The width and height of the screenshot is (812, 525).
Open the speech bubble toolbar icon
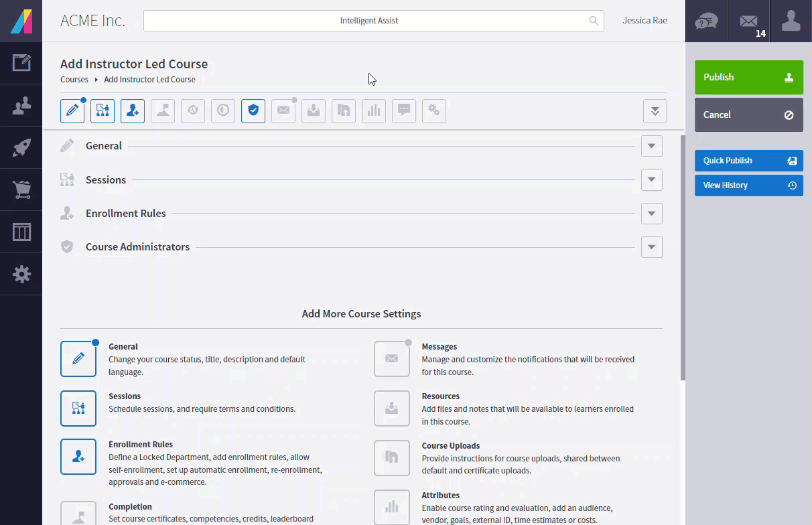(x=404, y=110)
